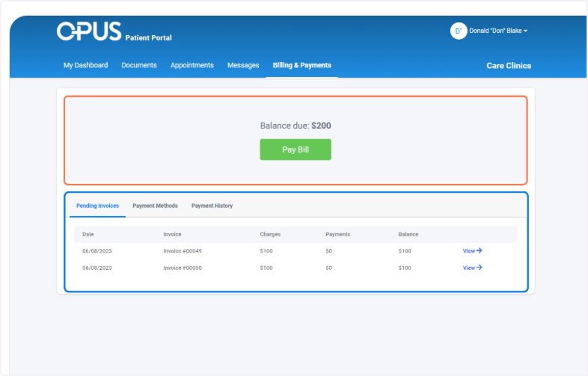Click the user avatar circle icon
588x376 pixels.
coord(459,31)
